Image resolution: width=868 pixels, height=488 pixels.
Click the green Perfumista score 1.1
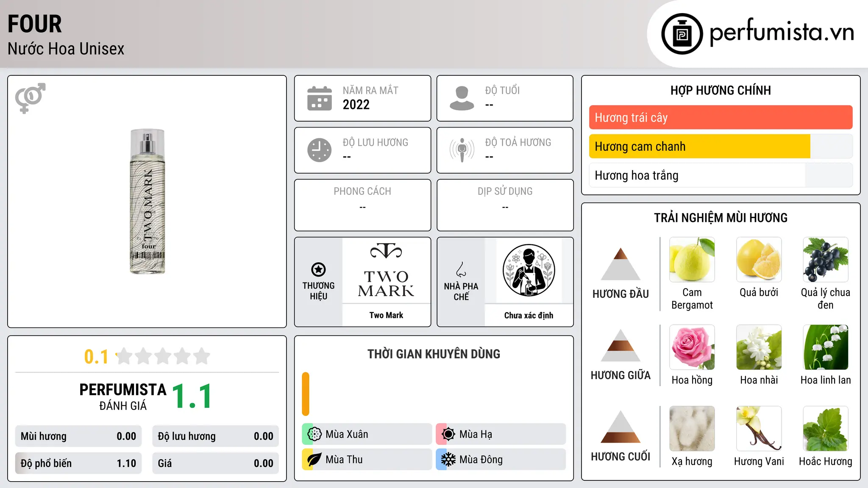coord(192,396)
